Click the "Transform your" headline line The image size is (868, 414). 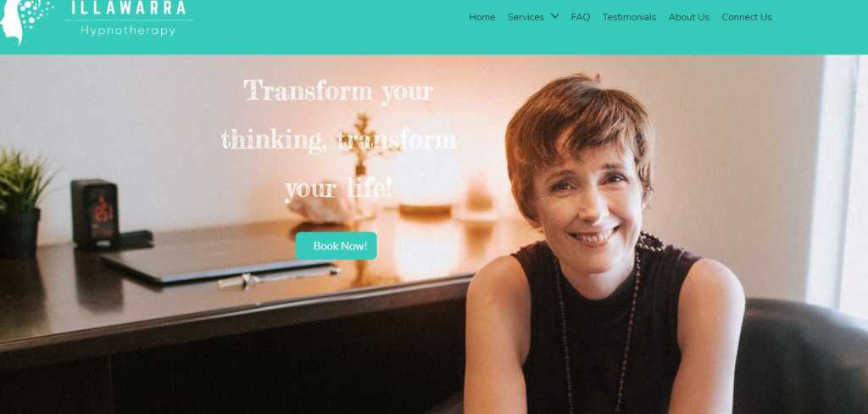point(338,90)
